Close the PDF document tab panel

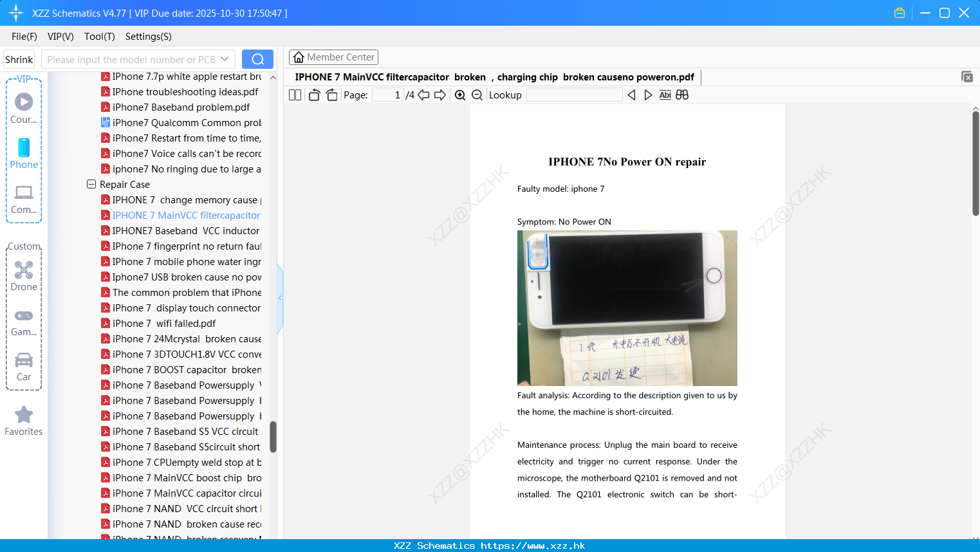coord(967,77)
